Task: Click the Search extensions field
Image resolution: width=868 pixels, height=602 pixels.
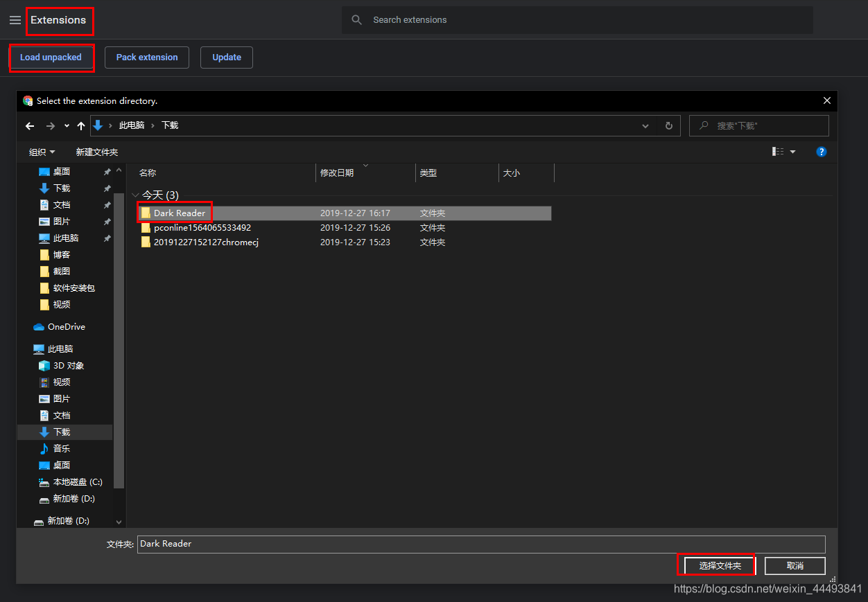Action: pyautogui.click(x=577, y=20)
